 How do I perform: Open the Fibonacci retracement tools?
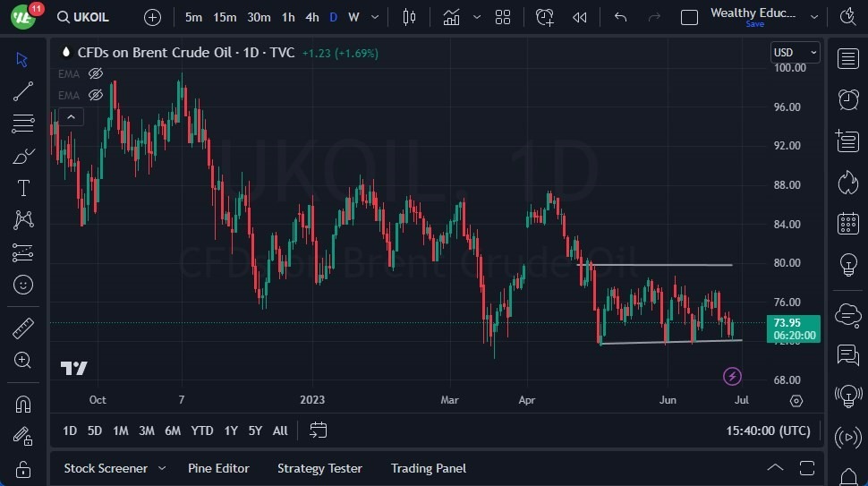[22, 124]
